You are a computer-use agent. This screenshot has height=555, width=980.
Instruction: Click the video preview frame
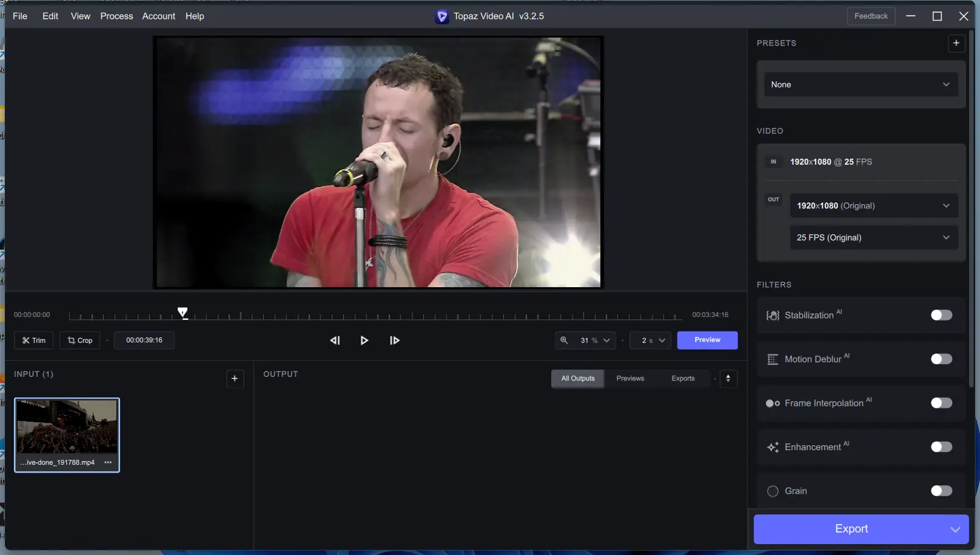(x=378, y=162)
